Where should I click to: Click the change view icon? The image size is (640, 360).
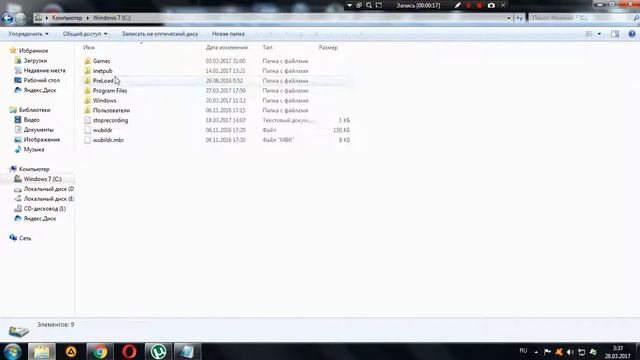click(589, 34)
